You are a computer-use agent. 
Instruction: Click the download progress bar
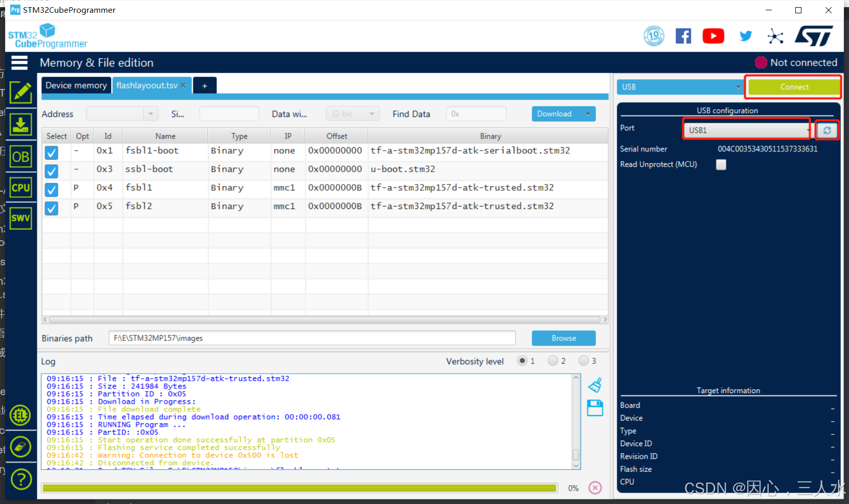point(300,488)
